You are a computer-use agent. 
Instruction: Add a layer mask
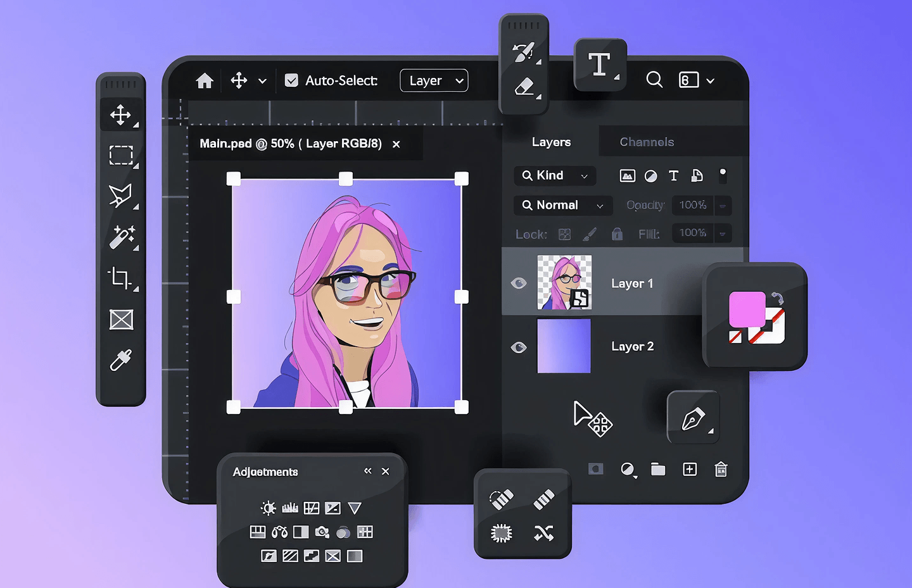(595, 469)
